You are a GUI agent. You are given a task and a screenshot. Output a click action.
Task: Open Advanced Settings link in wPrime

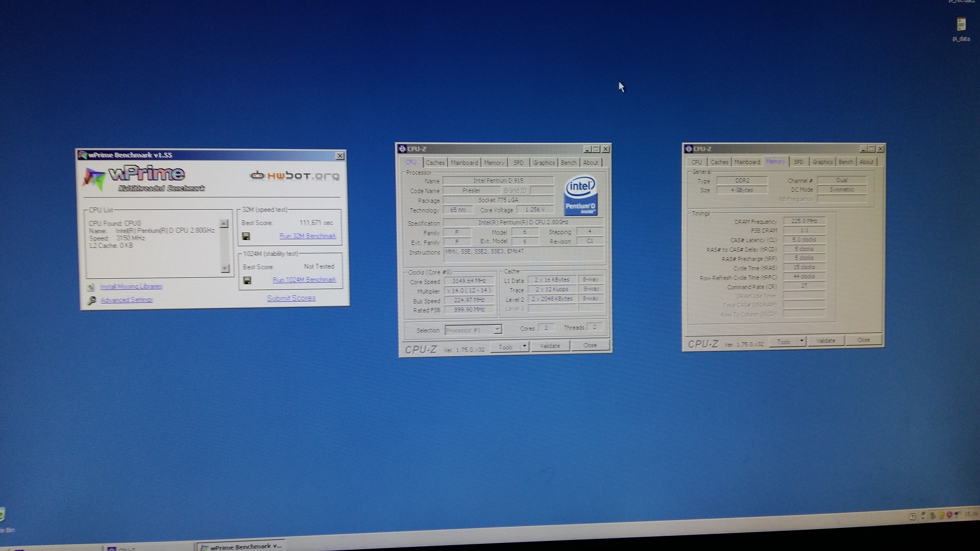coord(127,300)
